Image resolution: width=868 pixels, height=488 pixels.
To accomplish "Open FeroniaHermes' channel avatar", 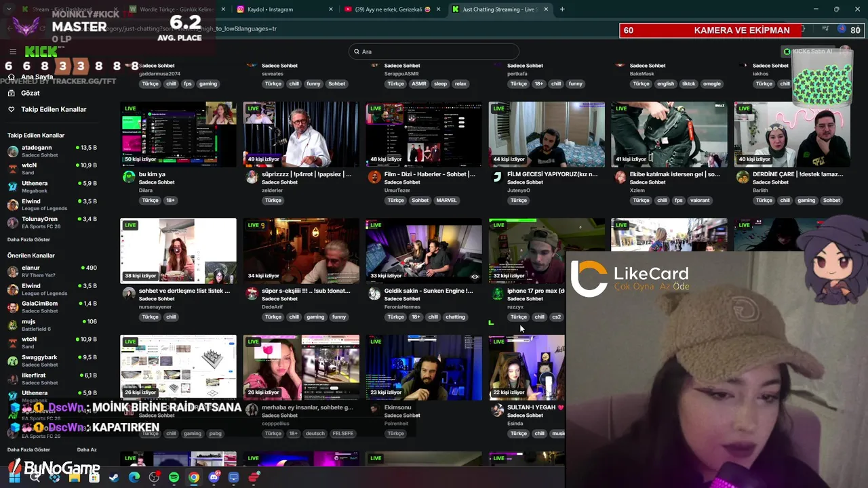I will coord(374,294).
